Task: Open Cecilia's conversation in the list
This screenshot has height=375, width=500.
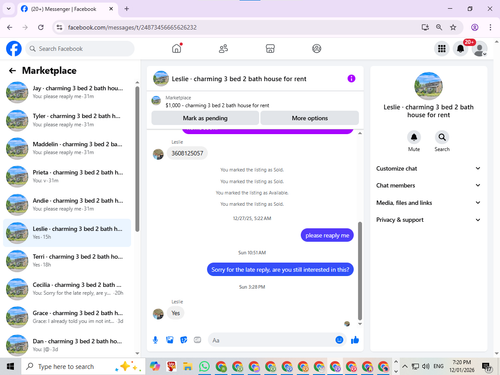Action: click(x=67, y=289)
